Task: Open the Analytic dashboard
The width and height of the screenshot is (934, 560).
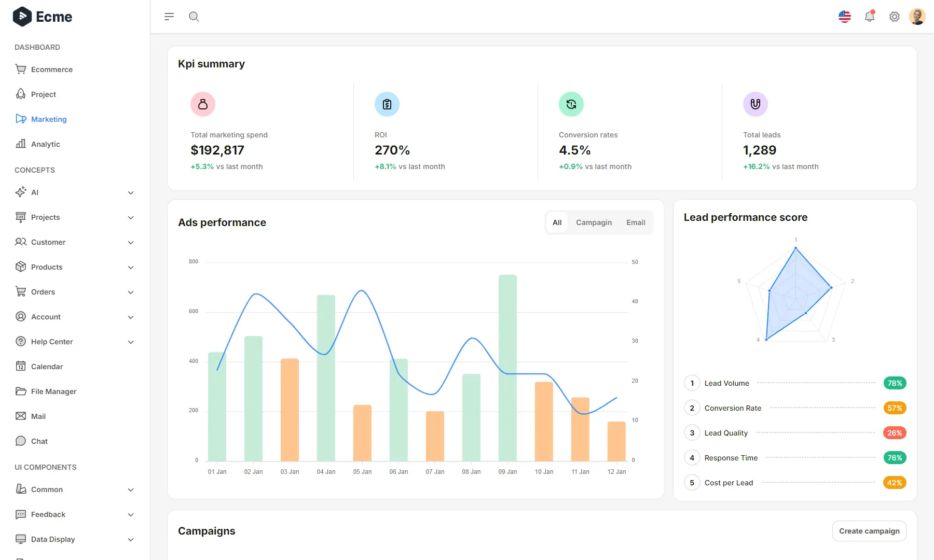Action: point(45,144)
